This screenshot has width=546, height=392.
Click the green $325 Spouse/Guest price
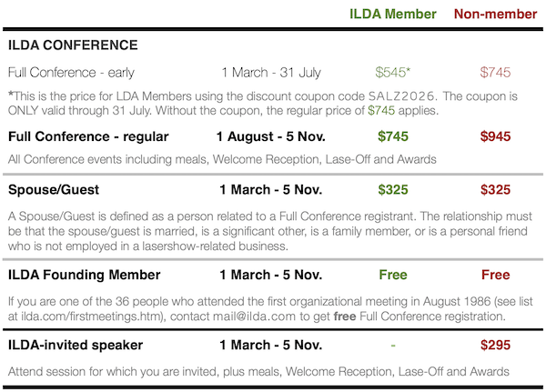pos(393,190)
